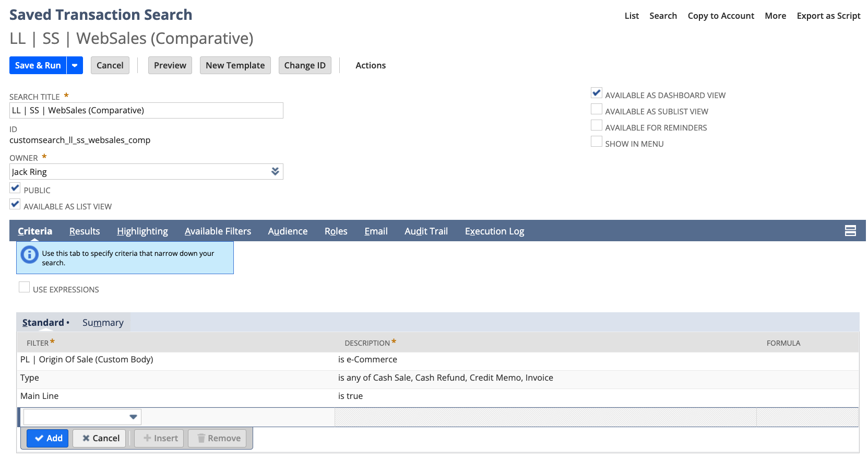868x459 pixels.
Task: Click the subtab layout icon on tab bar
Action: (x=850, y=231)
